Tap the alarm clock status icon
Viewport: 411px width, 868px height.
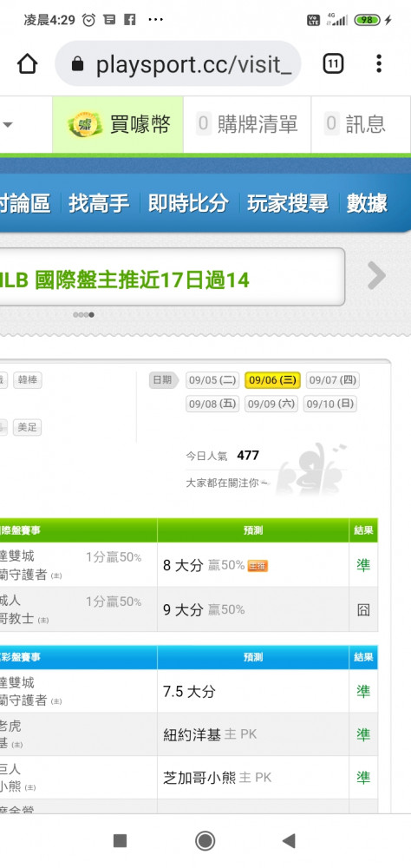[88, 20]
